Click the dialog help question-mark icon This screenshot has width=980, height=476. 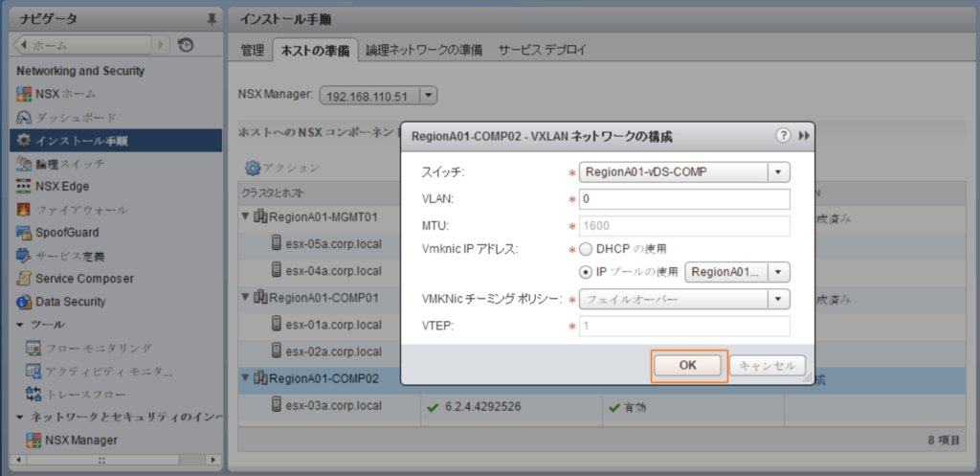click(x=783, y=136)
